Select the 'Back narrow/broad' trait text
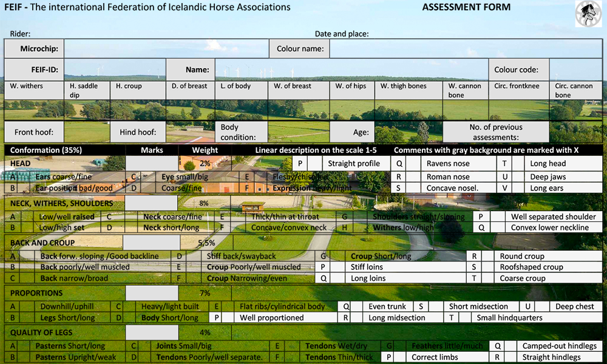The height and width of the screenshot is (364, 607). [x=74, y=278]
